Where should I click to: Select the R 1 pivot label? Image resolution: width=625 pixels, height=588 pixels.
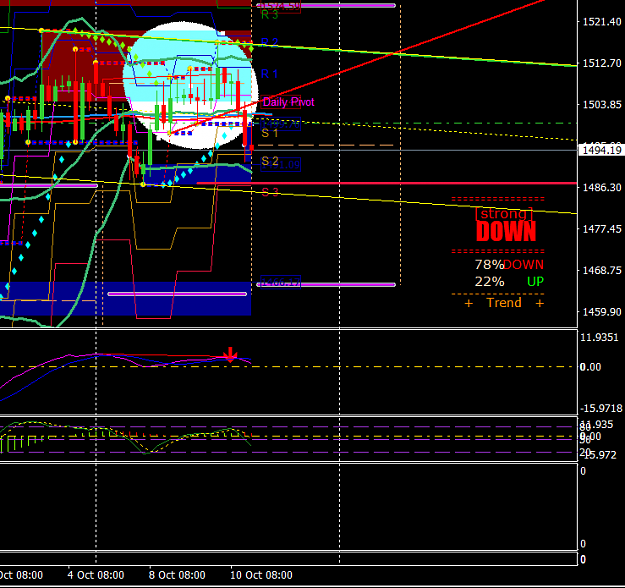pyautogui.click(x=269, y=74)
